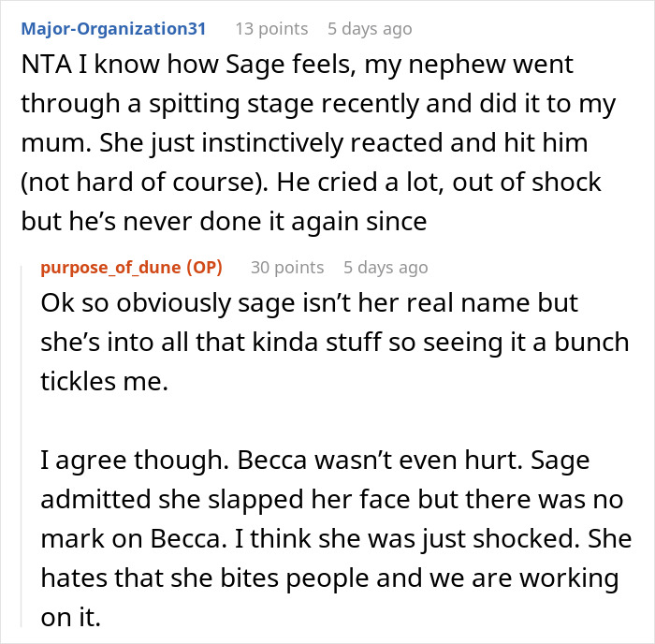This screenshot has width=655, height=644.
Task: Click the "30 points" score label
Action: point(287,268)
